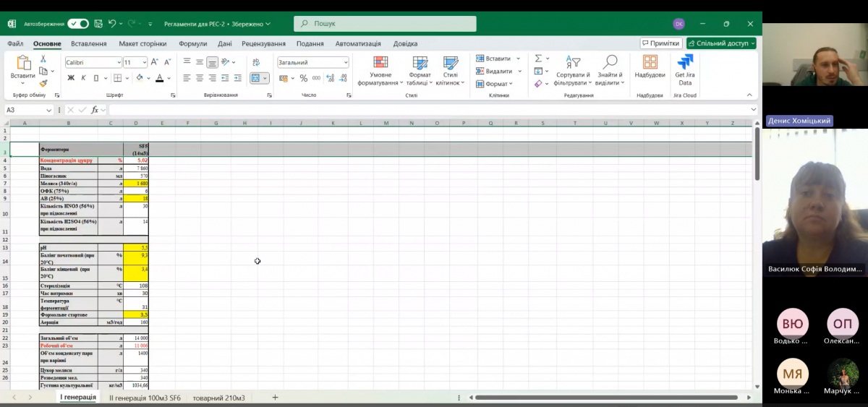Click the Undo arrow icon

[x=112, y=24]
